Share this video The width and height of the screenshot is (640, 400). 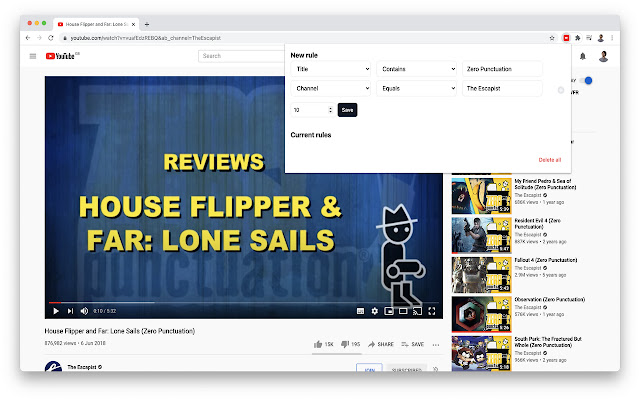coord(380,344)
